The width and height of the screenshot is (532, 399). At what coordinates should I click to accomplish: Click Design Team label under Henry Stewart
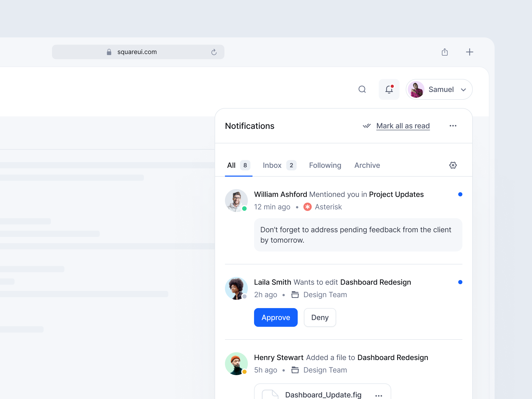click(x=325, y=370)
